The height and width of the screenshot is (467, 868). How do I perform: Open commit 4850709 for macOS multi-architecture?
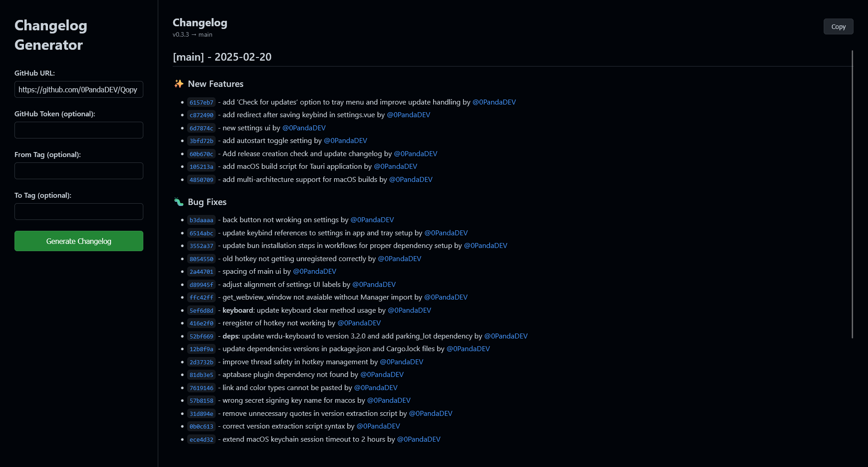click(x=201, y=180)
